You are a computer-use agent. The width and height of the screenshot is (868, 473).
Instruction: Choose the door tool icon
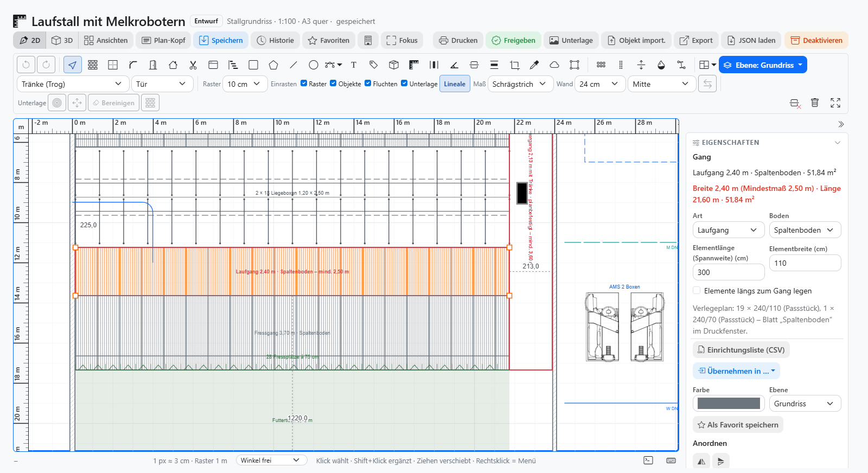153,65
